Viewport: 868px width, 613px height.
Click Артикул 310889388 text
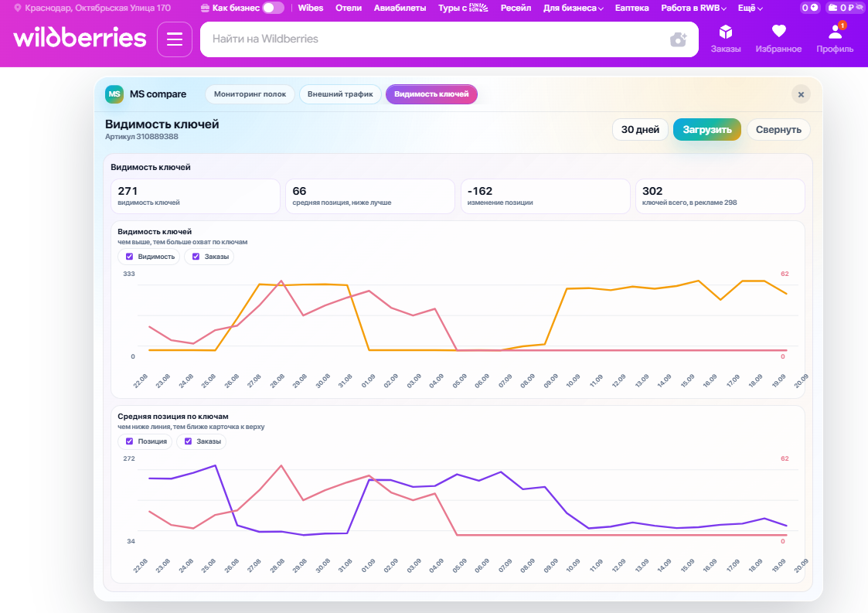point(141,137)
